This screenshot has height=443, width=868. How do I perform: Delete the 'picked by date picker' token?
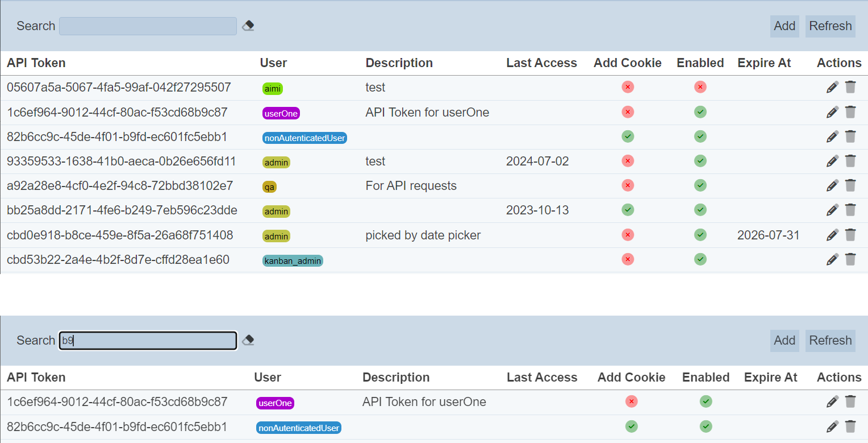click(850, 235)
